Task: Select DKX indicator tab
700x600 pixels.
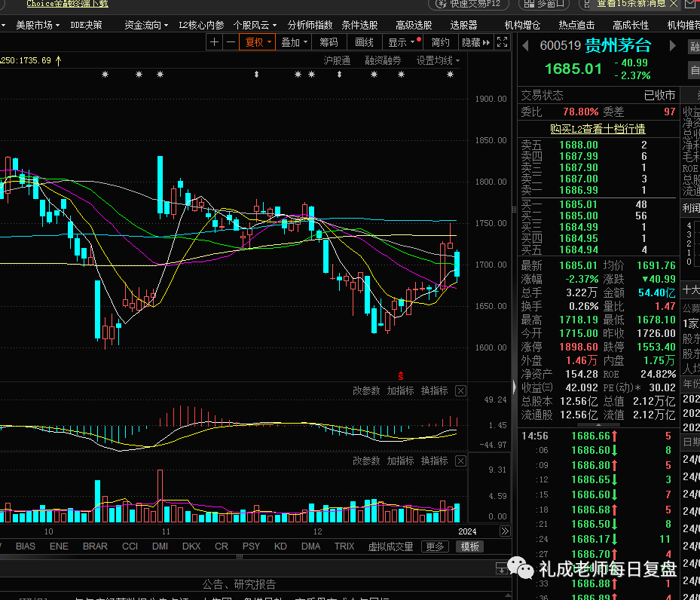Action: (x=191, y=546)
